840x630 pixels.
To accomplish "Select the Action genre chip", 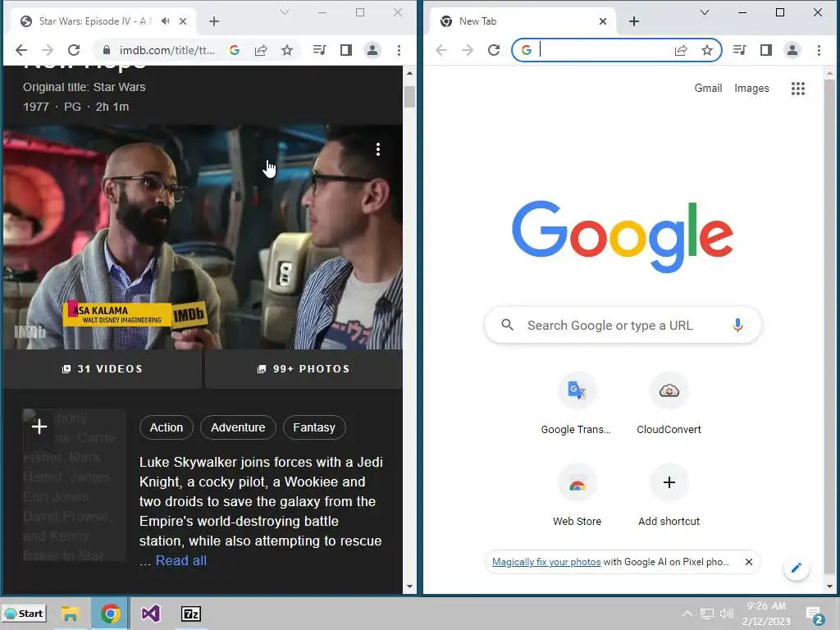I will (166, 427).
